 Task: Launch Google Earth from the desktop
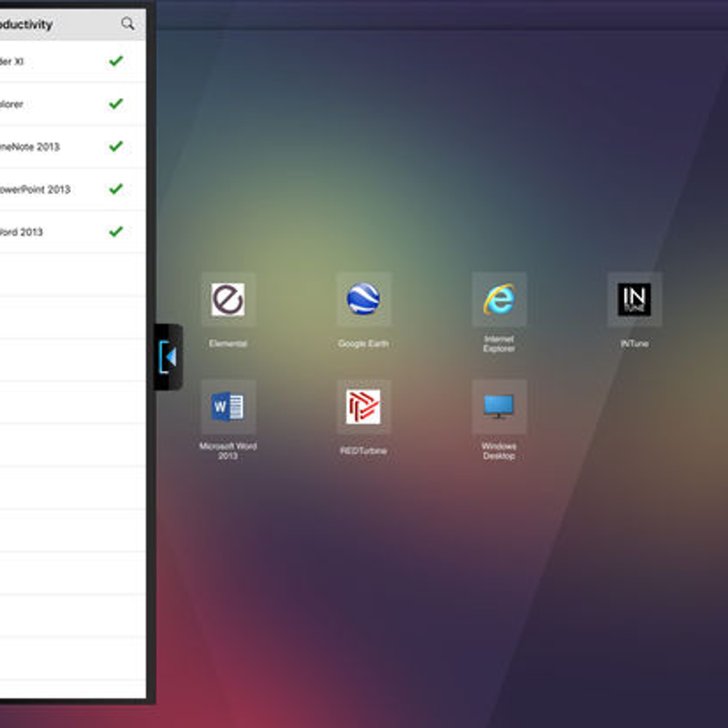364,299
